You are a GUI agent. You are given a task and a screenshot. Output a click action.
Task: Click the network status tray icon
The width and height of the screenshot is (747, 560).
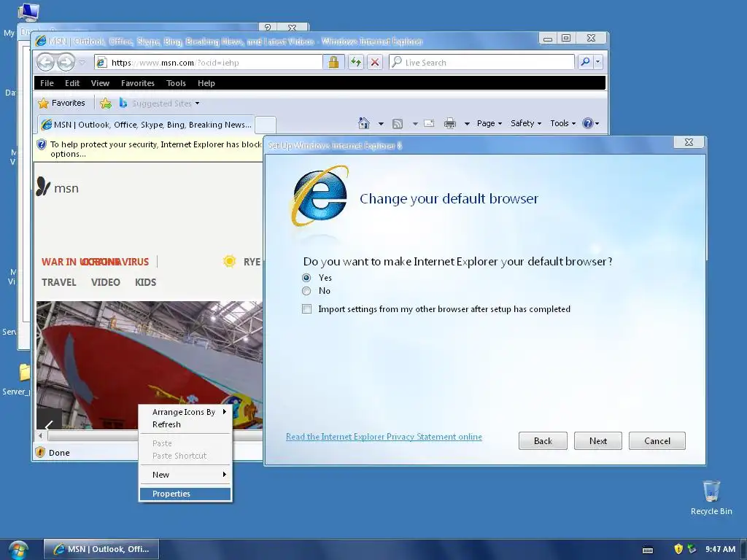click(692, 549)
